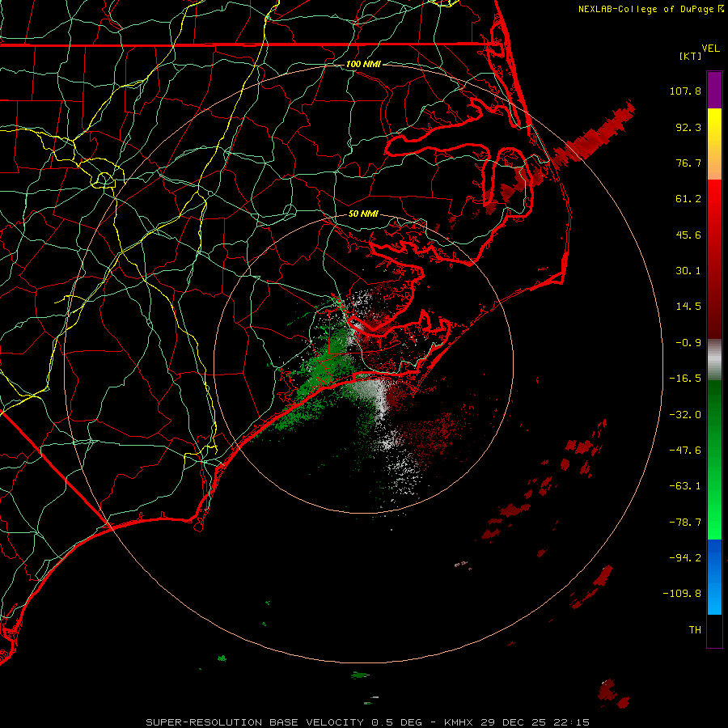
Task: Click the 107.8 velocity scale value
Action: (x=685, y=91)
